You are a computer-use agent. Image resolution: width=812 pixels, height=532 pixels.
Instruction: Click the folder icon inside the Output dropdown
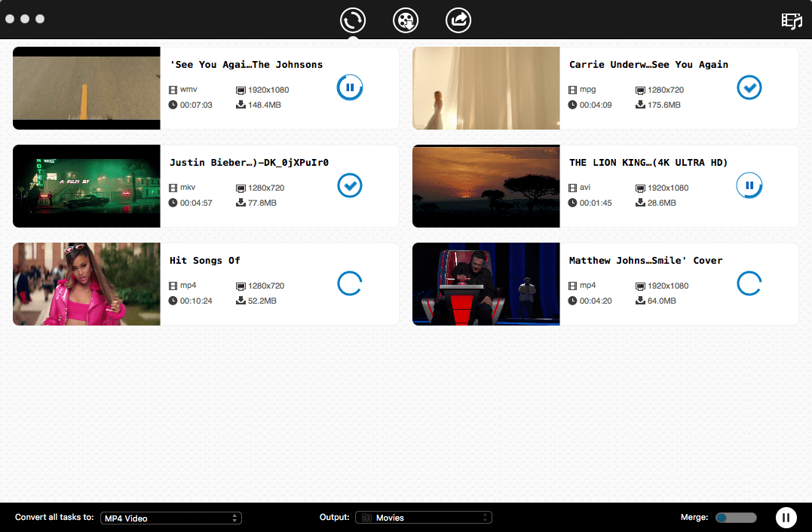[366, 518]
